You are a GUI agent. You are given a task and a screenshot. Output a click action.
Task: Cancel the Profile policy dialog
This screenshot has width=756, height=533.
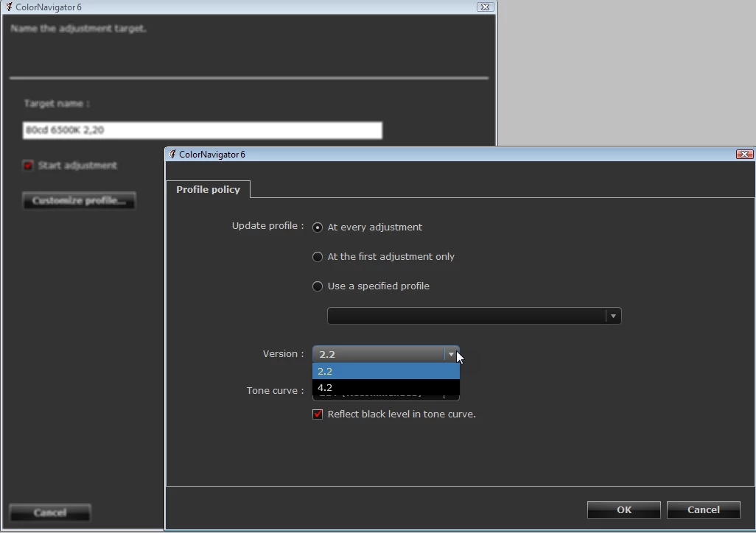pyautogui.click(x=703, y=510)
